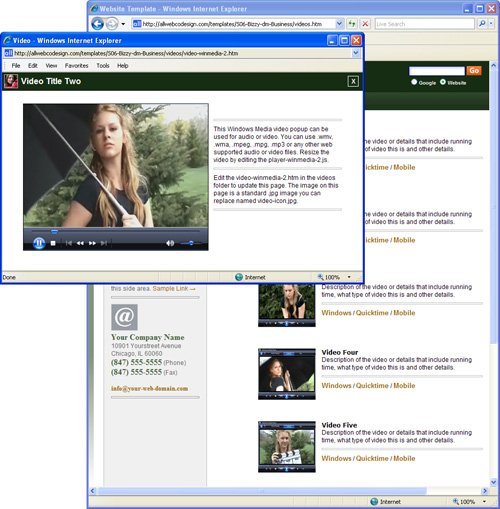Click vertical scrollbar up arrow
Image resolution: width=500 pixels, height=509 pixels.
[494, 65]
